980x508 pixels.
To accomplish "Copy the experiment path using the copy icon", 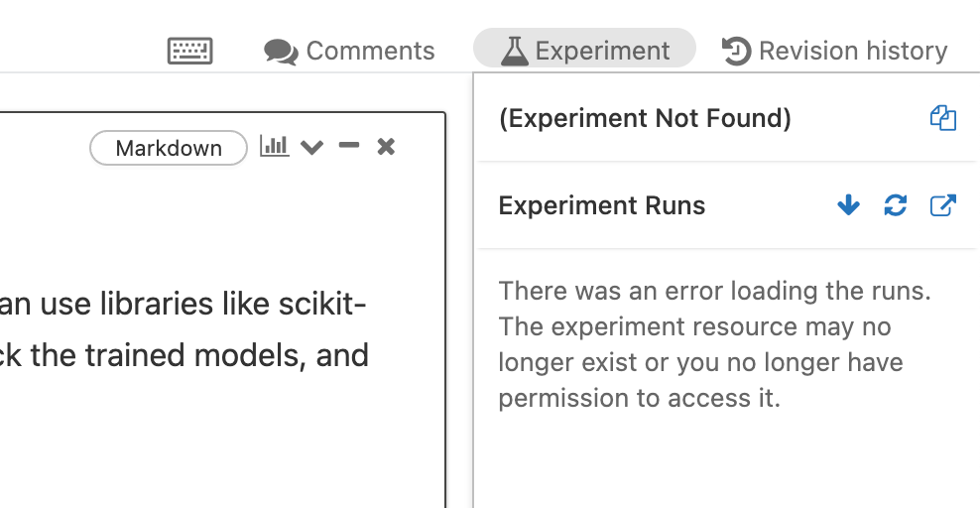I will click(942, 119).
